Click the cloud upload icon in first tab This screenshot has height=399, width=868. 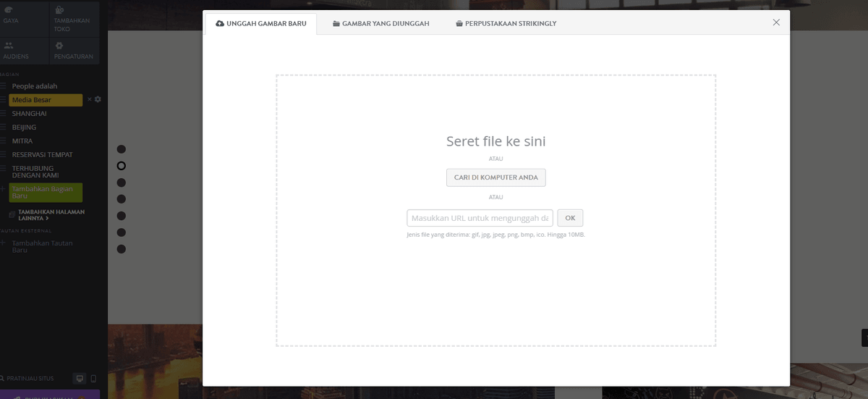(220, 23)
